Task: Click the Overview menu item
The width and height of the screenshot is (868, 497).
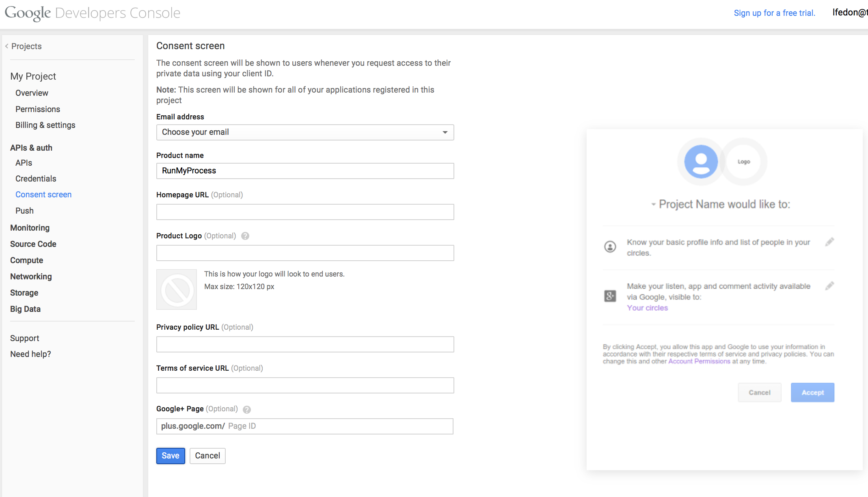Action: [x=32, y=93]
